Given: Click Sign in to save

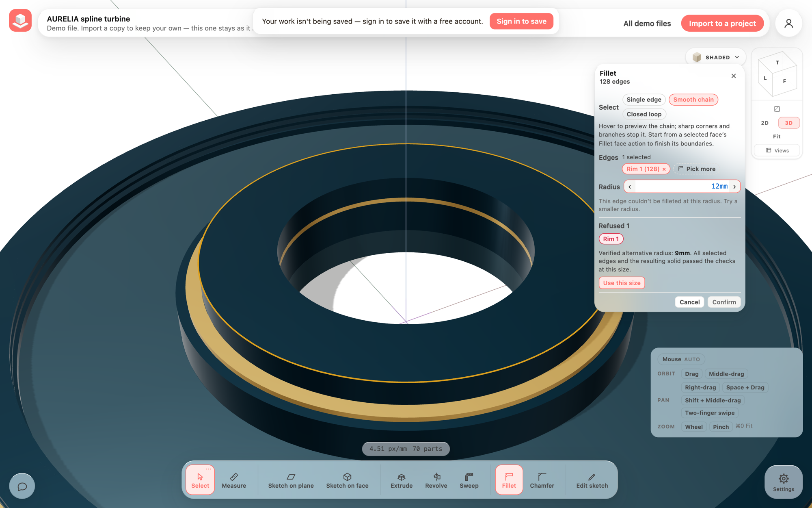Looking at the screenshot, I should pos(521,21).
